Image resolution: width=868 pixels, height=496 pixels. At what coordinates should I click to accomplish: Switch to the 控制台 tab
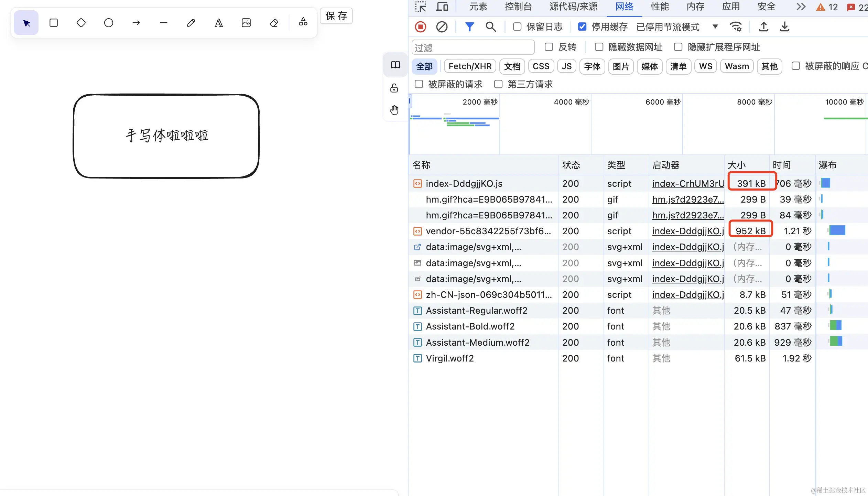point(518,7)
